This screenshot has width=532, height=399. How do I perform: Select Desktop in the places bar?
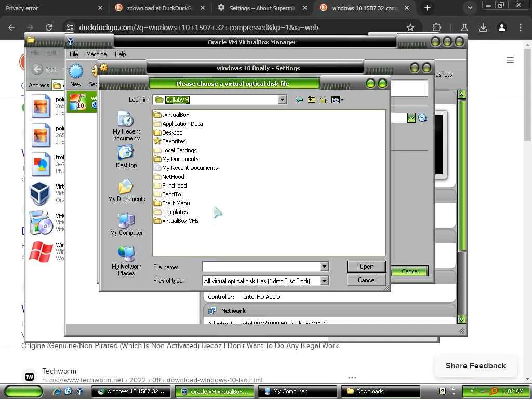point(126,156)
